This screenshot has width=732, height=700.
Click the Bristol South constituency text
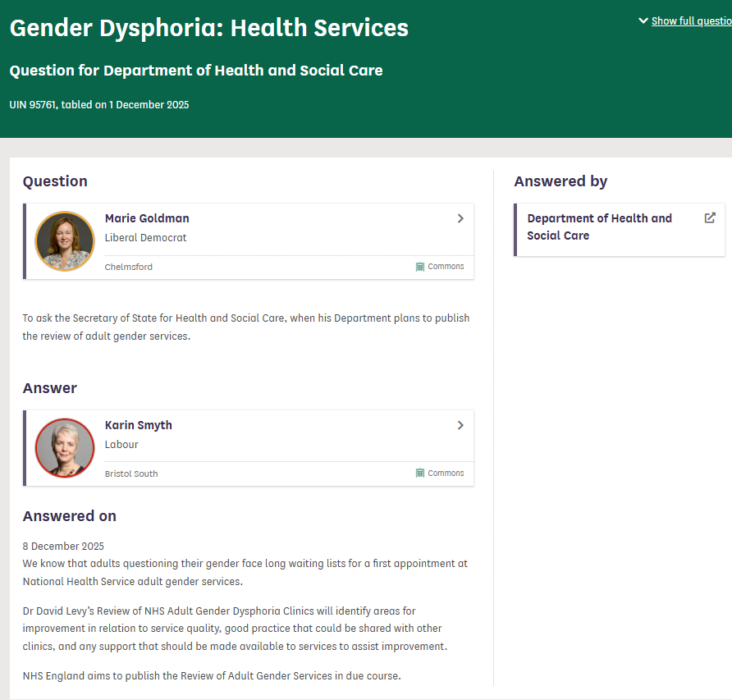131,474
